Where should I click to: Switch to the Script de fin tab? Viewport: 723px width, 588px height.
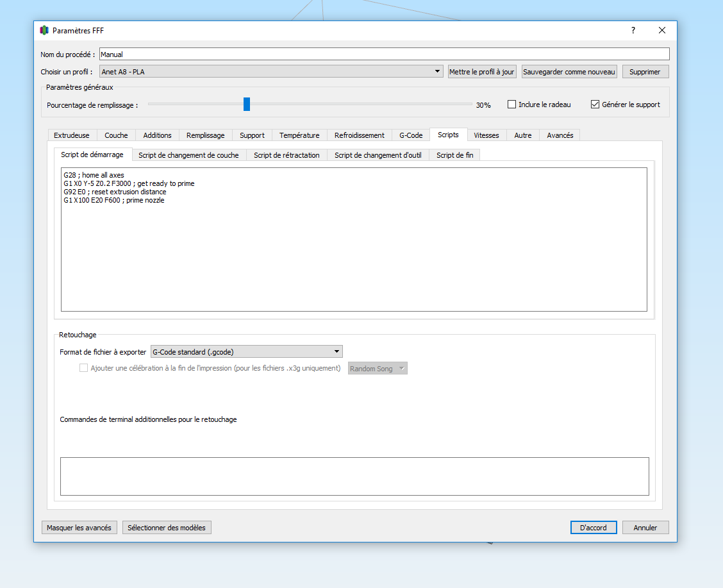tap(455, 155)
